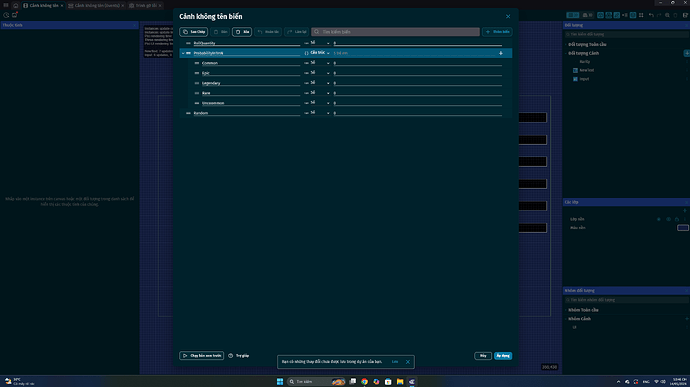This screenshot has width=690, height=387.
Task: Open the home tab icon
Action: (x=16, y=5)
